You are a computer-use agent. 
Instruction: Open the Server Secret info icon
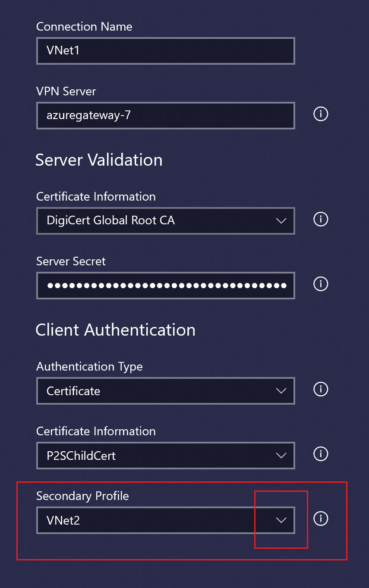click(x=321, y=284)
